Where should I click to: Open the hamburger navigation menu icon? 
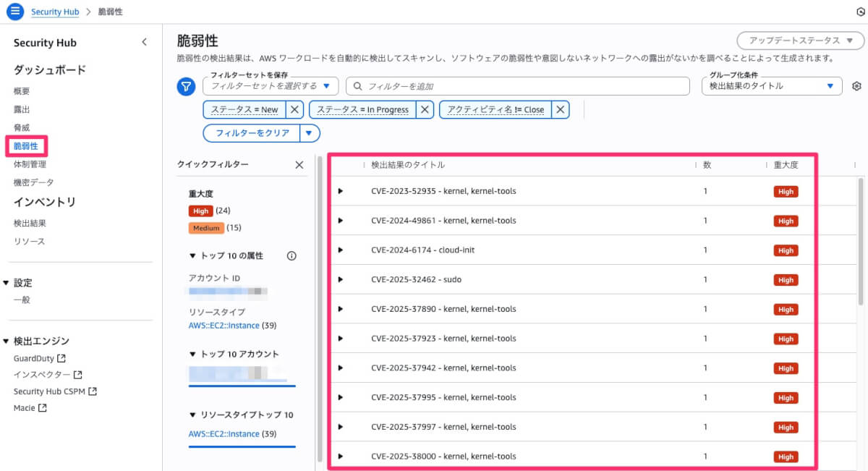click(x=15, y=12)
